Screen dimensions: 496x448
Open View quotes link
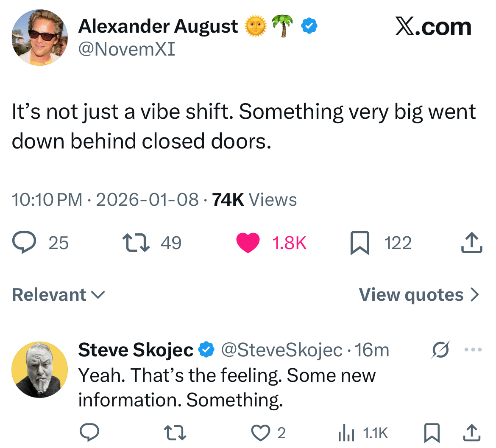pyautogui.click(x=419, y=295)
